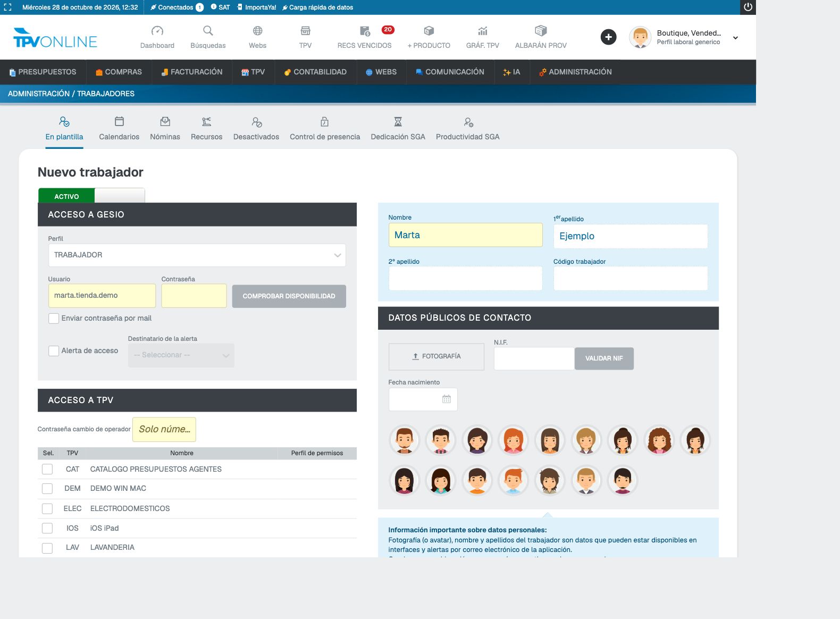Viewport: 840px width, 619px height.
Task: Switch to the Nóminas tab
Action: tap(165, 129)
